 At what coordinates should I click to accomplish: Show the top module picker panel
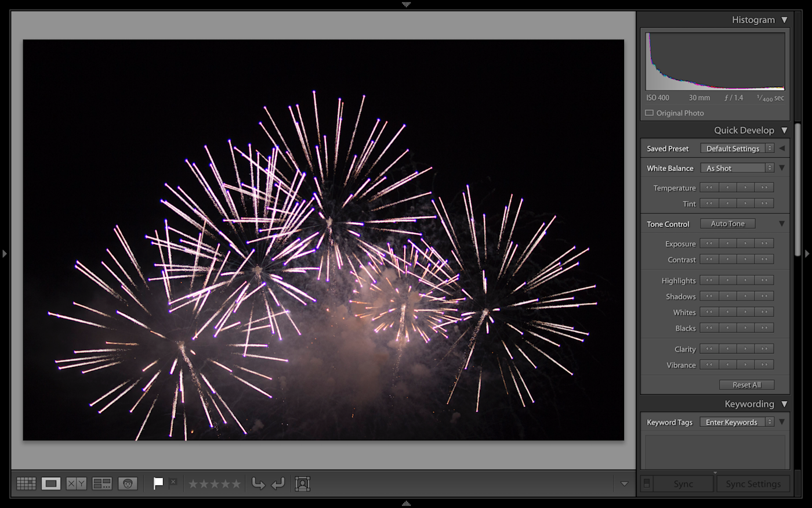click(x=406, y=4)
